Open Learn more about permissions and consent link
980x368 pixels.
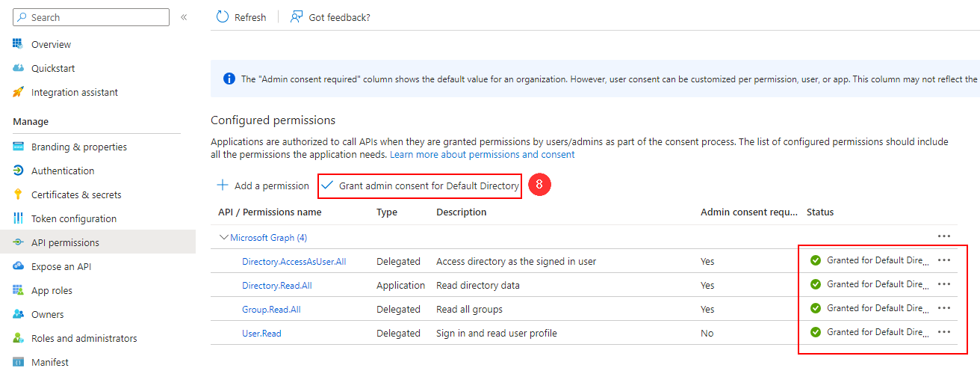(482, 154)
